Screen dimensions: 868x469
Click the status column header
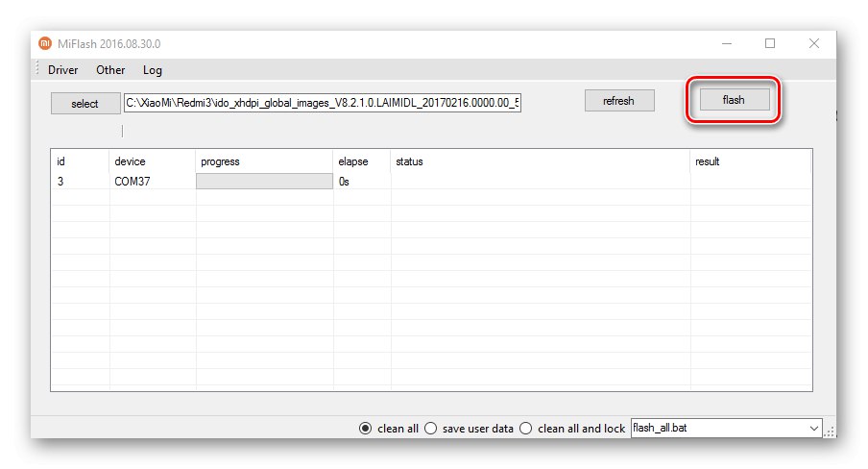[x=541, y=161]
